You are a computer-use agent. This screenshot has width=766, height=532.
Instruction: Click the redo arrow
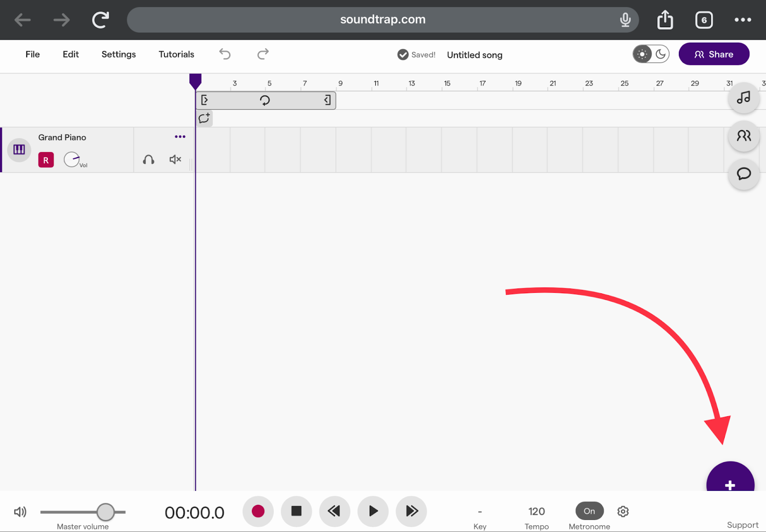point(263,54)
